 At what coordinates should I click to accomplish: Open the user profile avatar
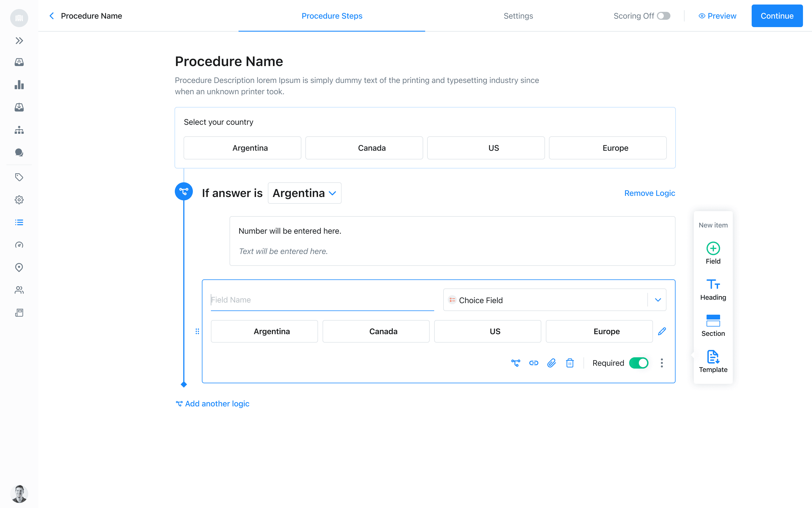point(19,494)
